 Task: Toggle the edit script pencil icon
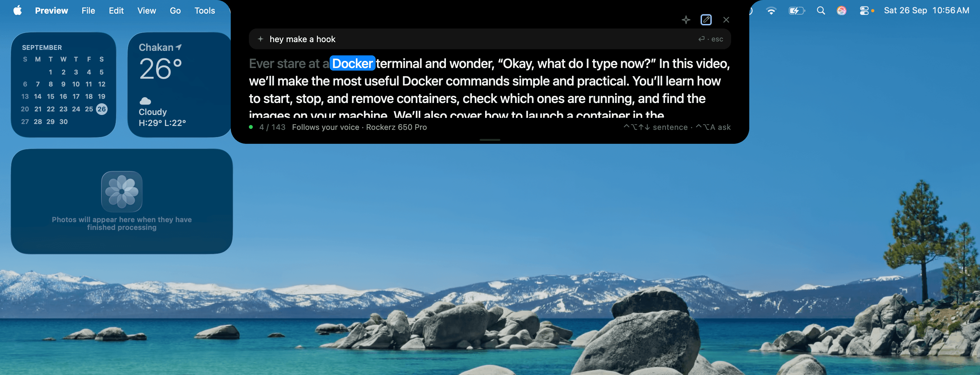click(706, 20)
